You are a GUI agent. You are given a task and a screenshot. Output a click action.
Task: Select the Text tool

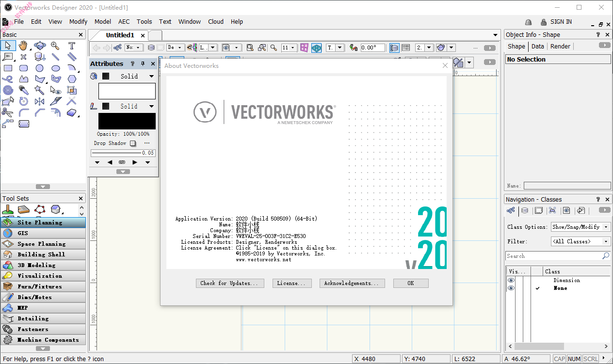(72, 46)
